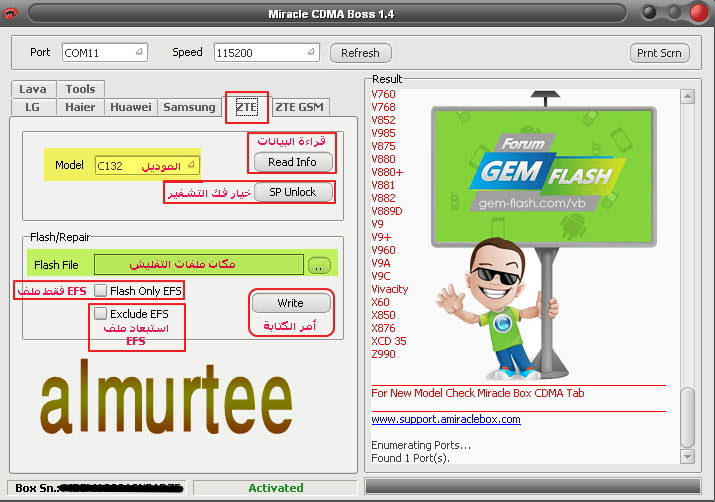
Task: Enable the Flash Only EFS checkbox
Action: 100,290
